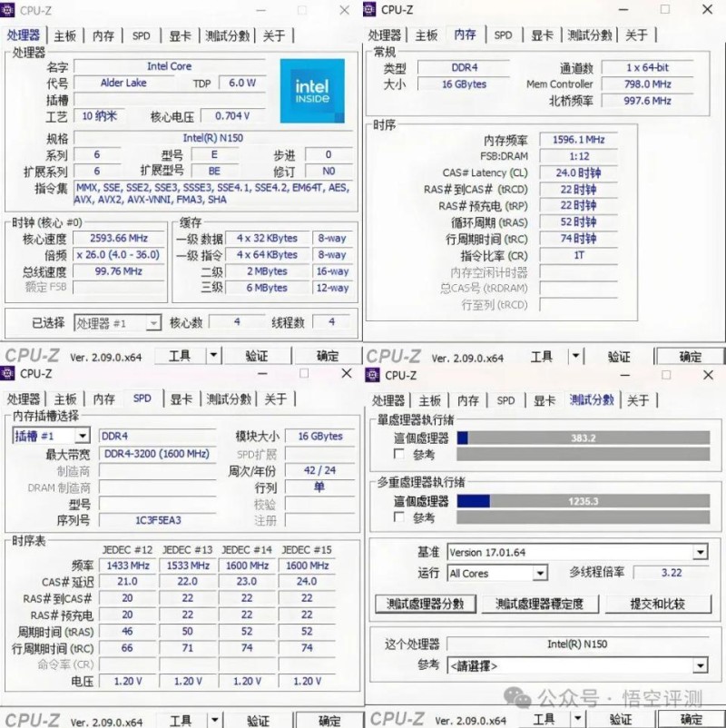
Task: Click 周次/年份 42 / 24 value
Action: [x=319, y=470]
